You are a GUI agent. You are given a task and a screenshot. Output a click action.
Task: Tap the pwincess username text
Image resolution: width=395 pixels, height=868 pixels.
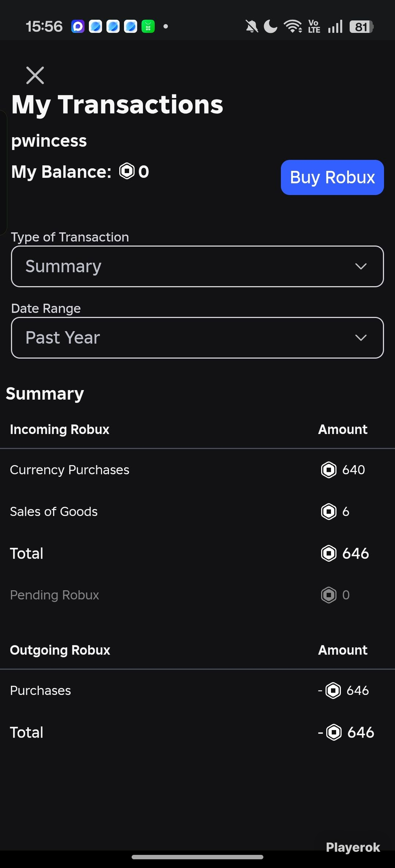pos(49,141)
